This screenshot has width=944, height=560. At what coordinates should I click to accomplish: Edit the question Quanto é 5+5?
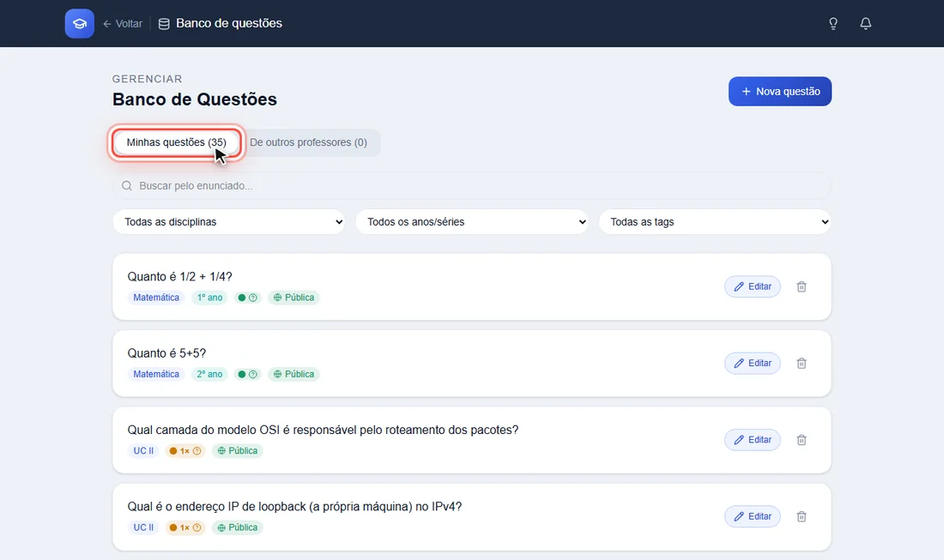(x=753, y=364)
